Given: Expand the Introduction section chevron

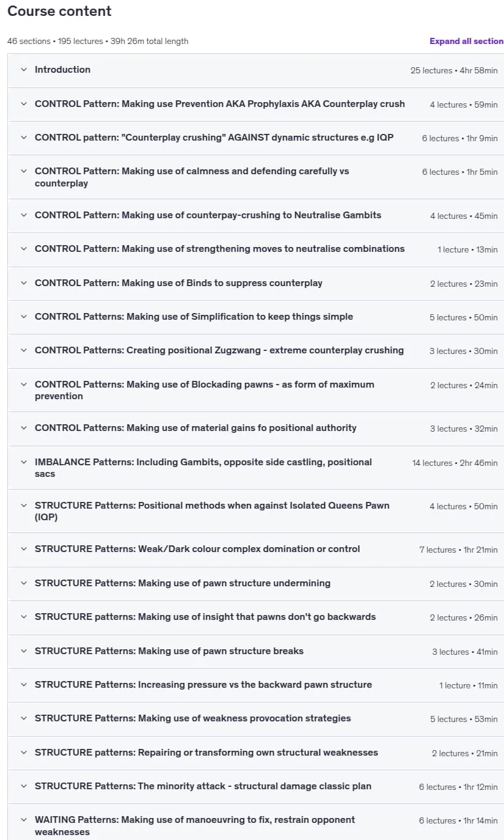Looking at the screenshot, I should (24, 70).
